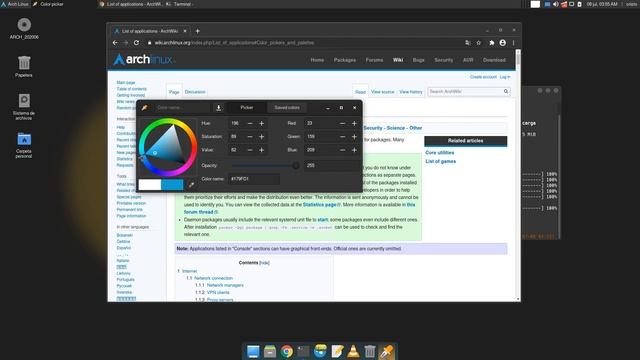Follow the Statistics page link
The width and height of the screenshot is (640, 360).
pos(320,204)
